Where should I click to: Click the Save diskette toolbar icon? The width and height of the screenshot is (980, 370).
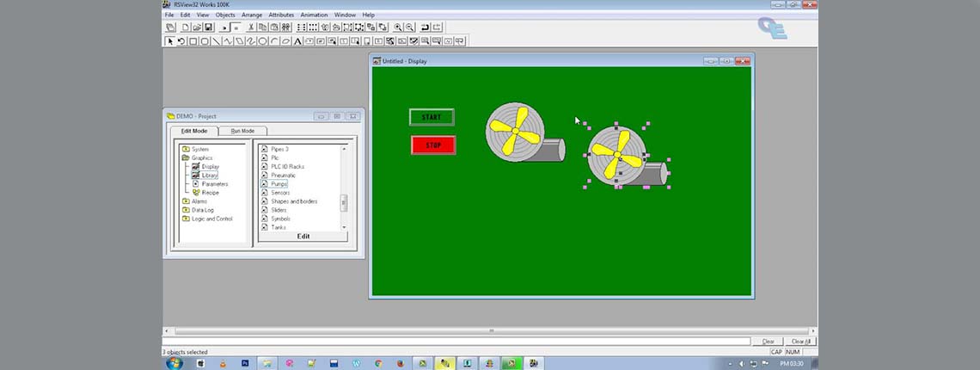click(x=208, y=28)
